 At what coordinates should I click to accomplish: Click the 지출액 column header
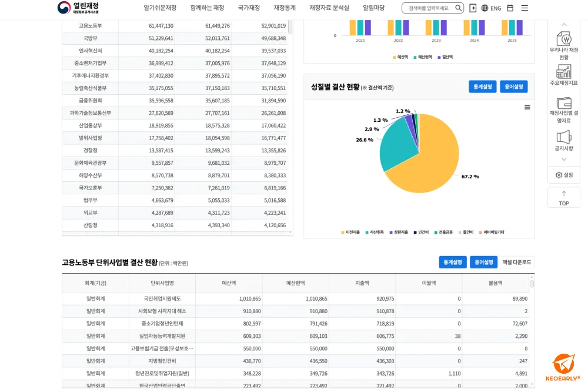coord(362,283)
